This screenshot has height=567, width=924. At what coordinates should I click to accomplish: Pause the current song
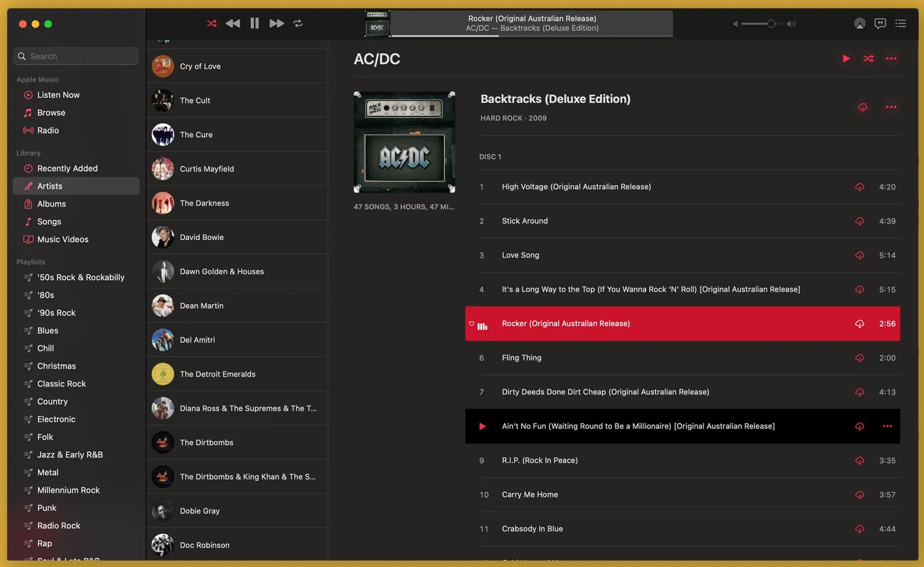tap(255, 23)
